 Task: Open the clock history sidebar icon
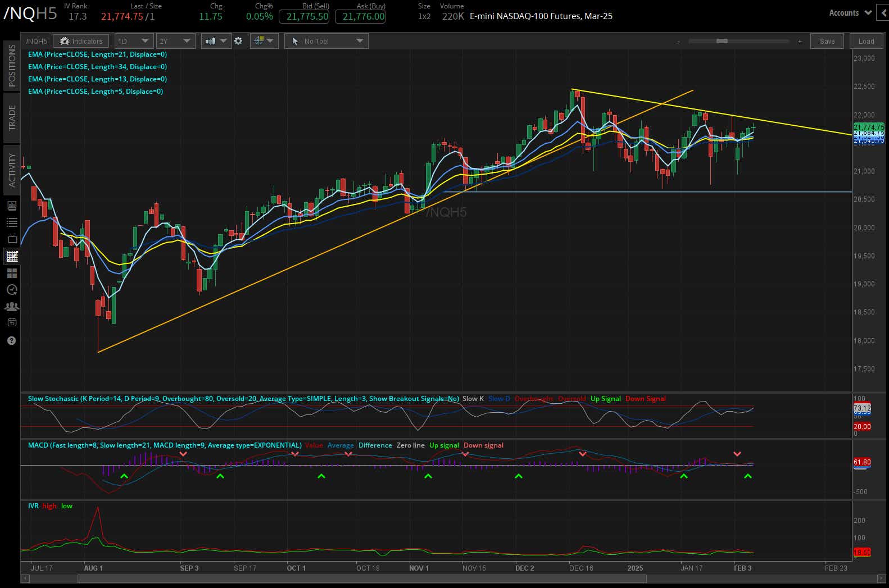pyautogui.click(x=11, y=290)
